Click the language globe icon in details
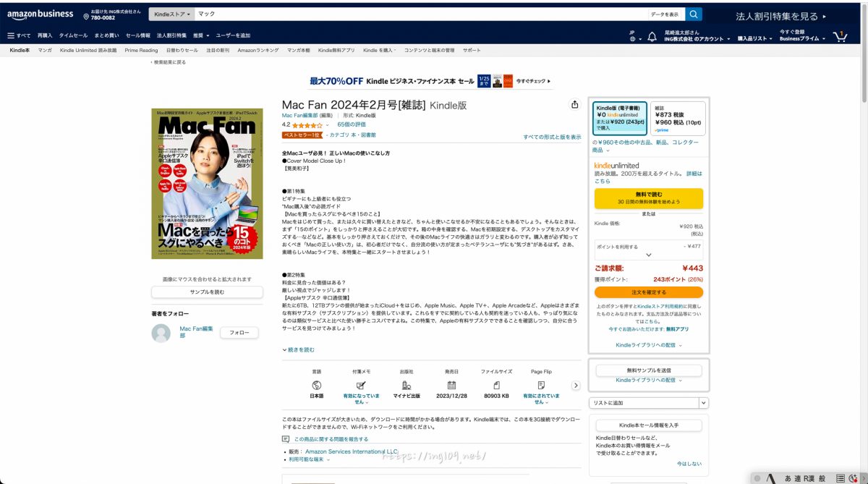The image size is (868, 484). 316,386
